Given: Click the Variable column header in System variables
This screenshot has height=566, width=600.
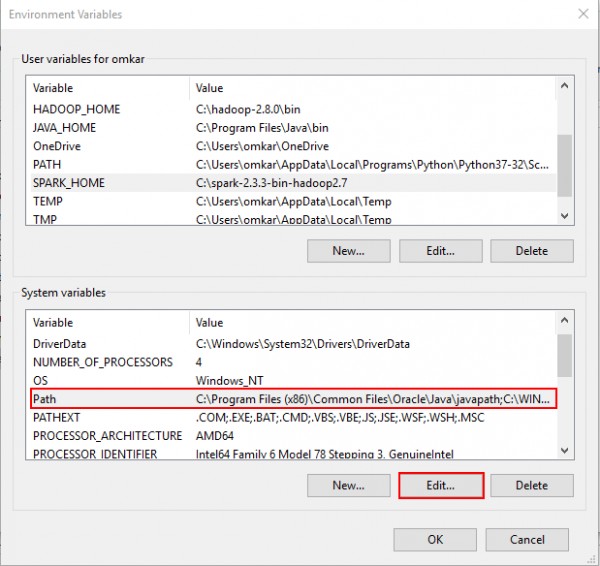Looking at the screenshot, I should tap(55, 323).
